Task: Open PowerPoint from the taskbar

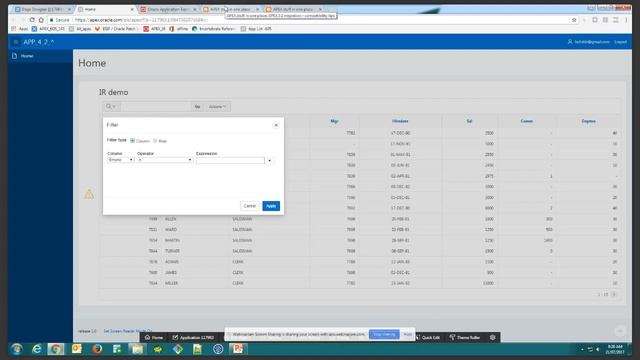Action: [x=238, y=349]
